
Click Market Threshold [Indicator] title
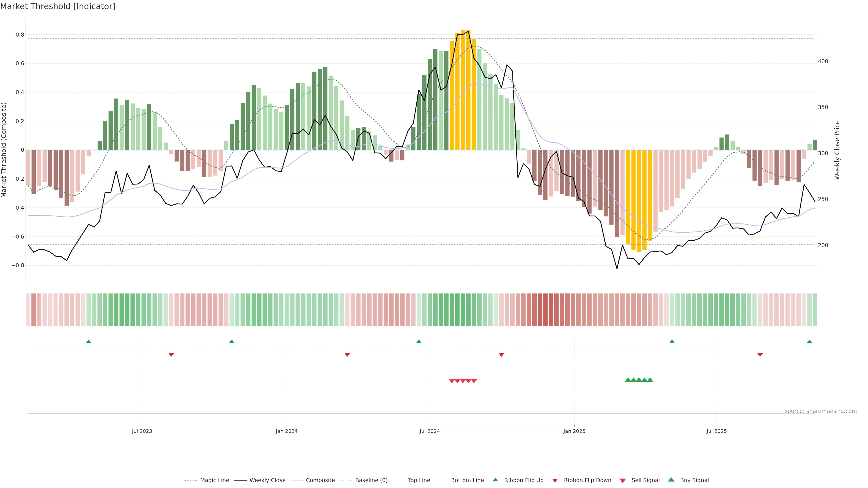(58, 6)
